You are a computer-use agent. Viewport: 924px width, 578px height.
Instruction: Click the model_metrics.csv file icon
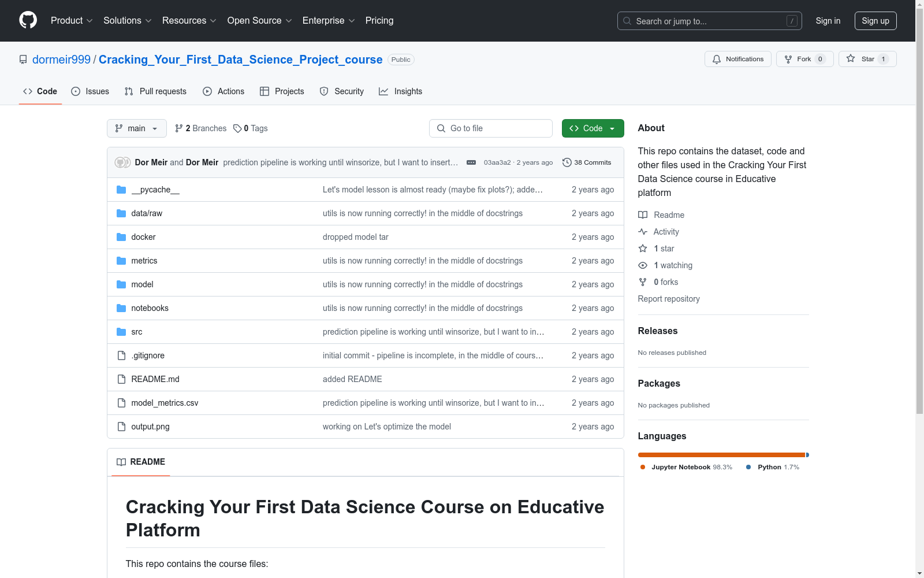tap(121, 403)
